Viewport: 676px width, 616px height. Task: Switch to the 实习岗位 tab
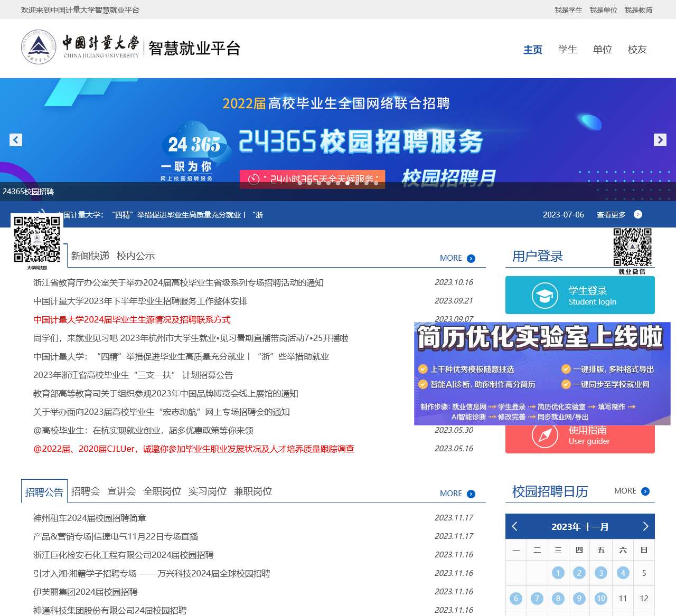[x=206, y=491]
